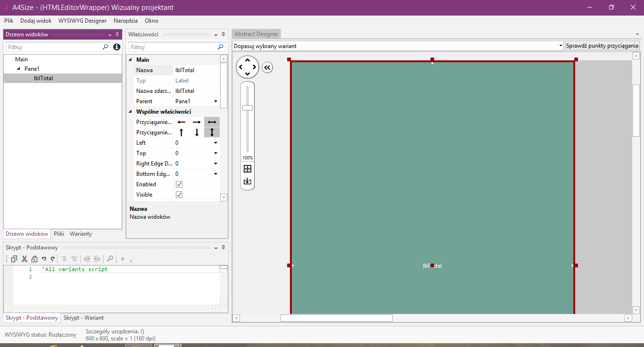Image resolution: width=644 pixels, height=347 pixels.
Task: Collapse the Pane1 tree node
Action: coord(19,69)
